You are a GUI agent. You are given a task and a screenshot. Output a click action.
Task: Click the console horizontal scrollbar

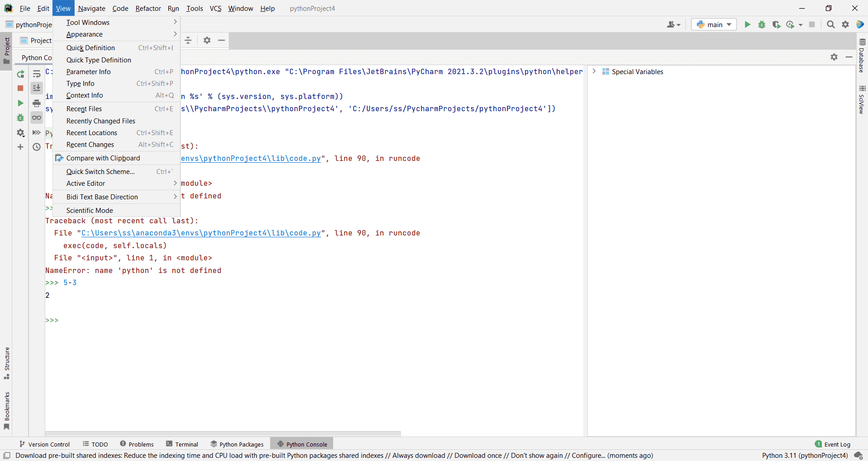point(223,433)
